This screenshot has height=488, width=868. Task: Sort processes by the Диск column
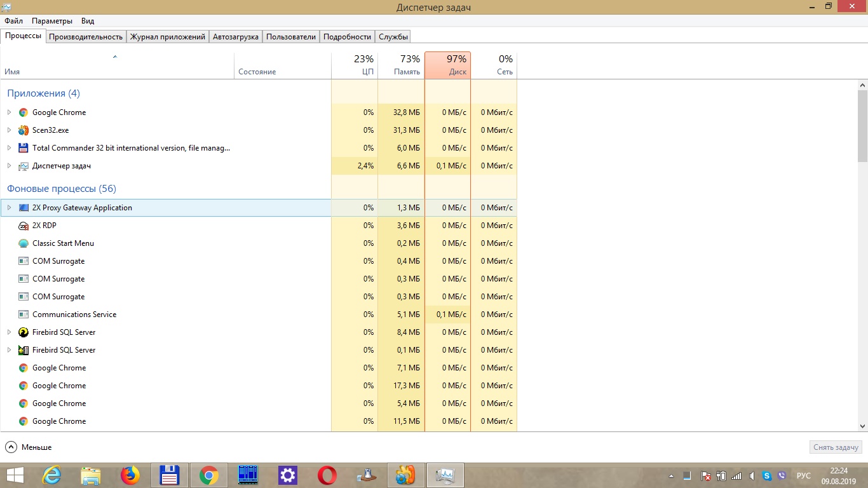point(448,65)
